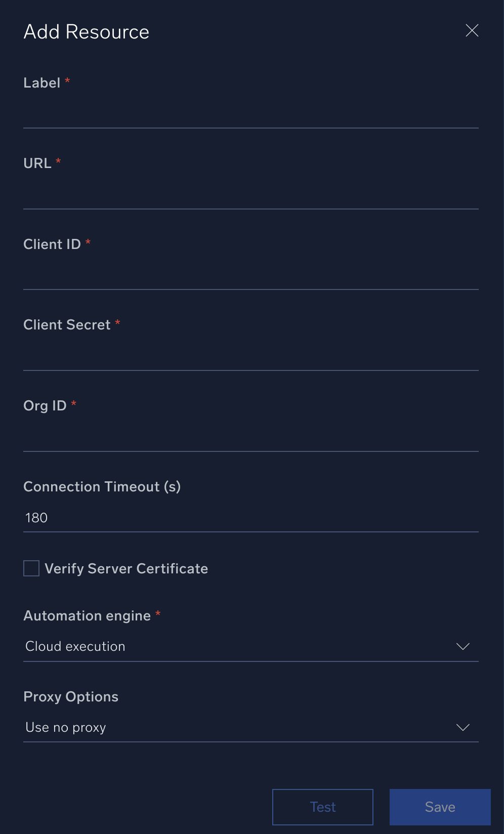Click into the Client ID field
This screenshot has height=834, width=504.
tap(250, 274)
